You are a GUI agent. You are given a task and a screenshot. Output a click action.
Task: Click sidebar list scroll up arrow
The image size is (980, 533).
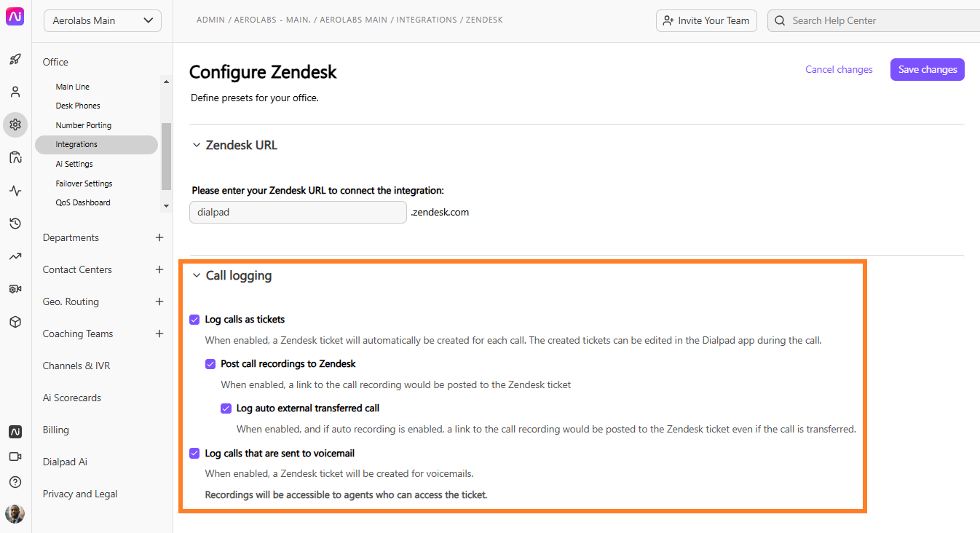click(166, 82)
